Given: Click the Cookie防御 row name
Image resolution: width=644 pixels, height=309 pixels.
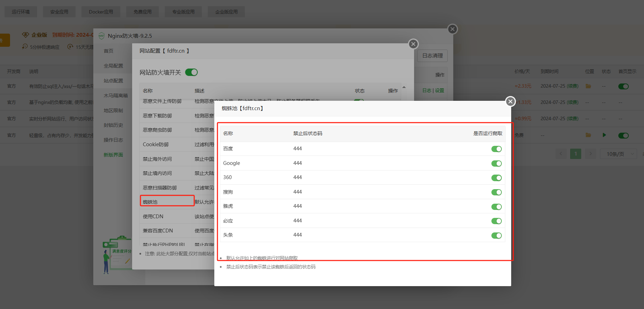Looking at the screenshot, I should pos(156,144).
